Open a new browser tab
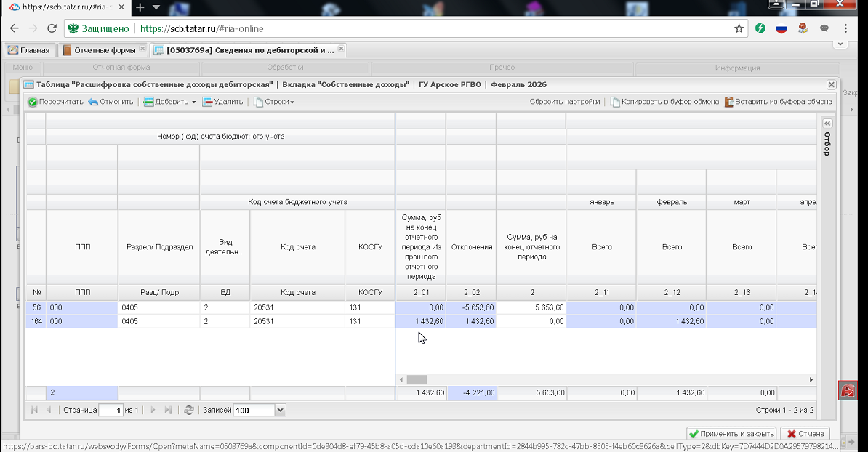 [x=140, y=7]
